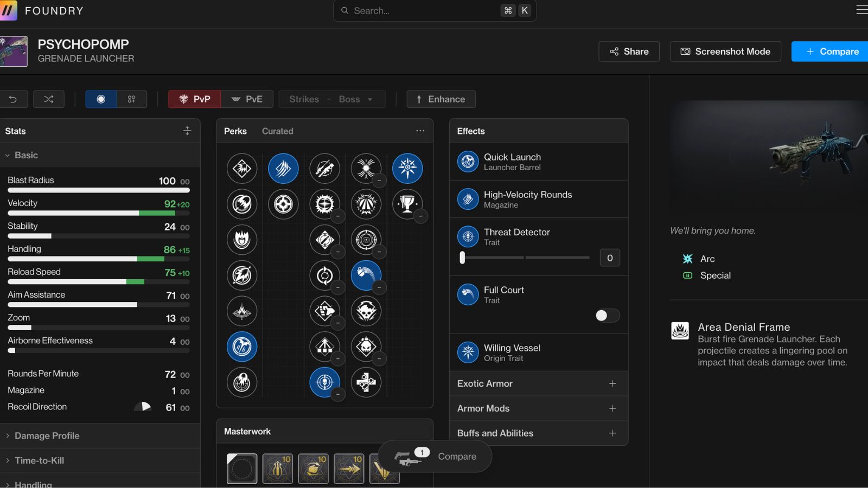The height and width of the screenshot is (488, 868).
Task: Click the blue Compare button
Action: tap(830, 52)
